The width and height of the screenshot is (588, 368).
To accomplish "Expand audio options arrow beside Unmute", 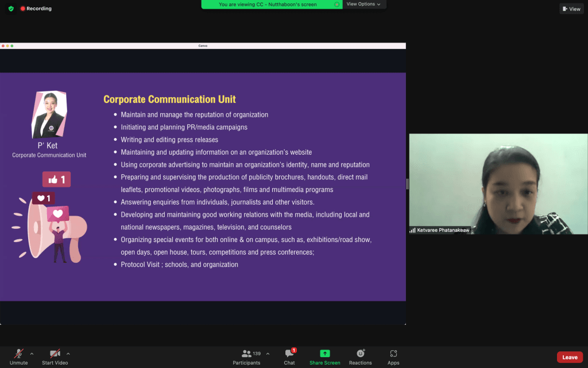I will tap(32, 354).
